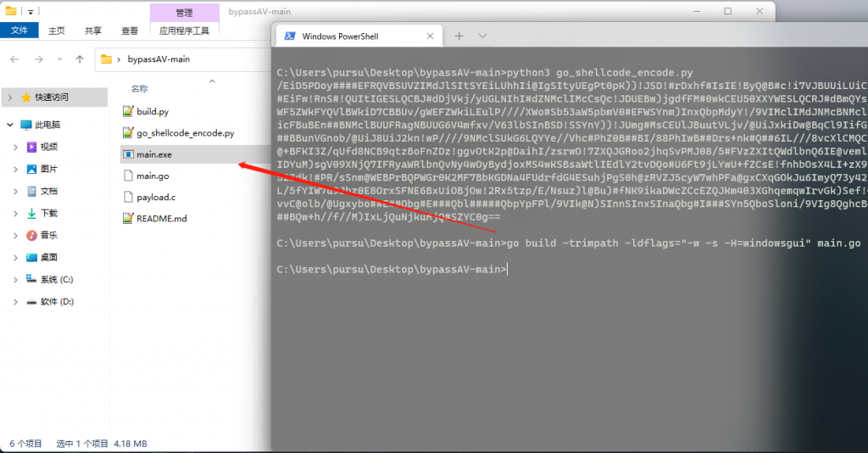This screenshot has height=453, width=868.
Task: Select go_shellcode_encode.py file
Action: pyautogui.click(x=186, y=133)
